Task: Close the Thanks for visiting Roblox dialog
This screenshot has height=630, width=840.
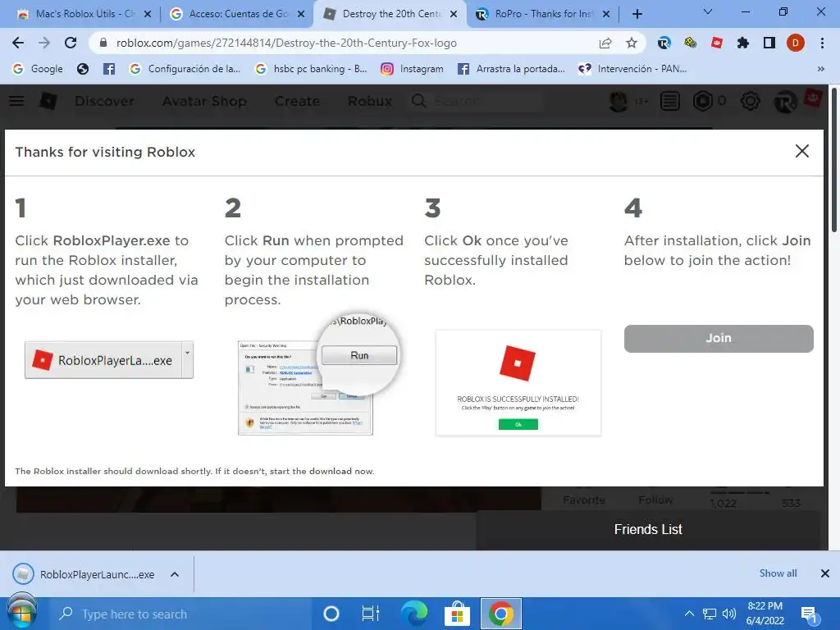Action: tap(802, 151)
